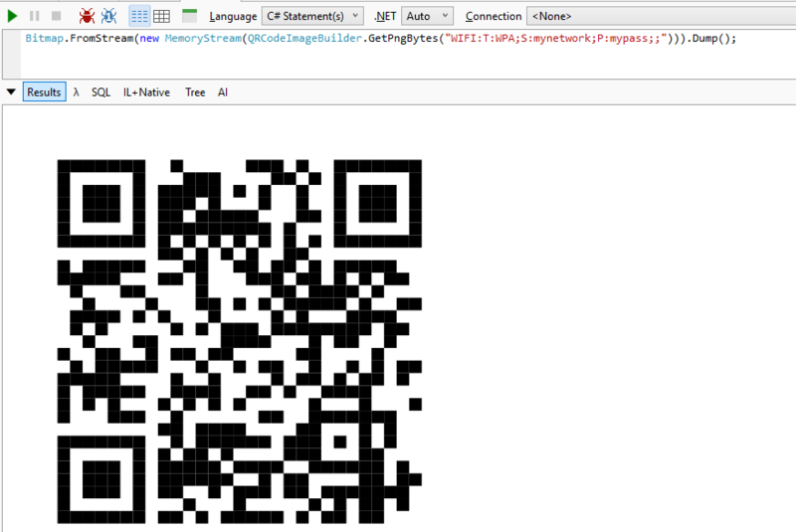Click the QR code image result
This screenshot has width=796, height=532.
pyautogui.click(x=239, y=341)
